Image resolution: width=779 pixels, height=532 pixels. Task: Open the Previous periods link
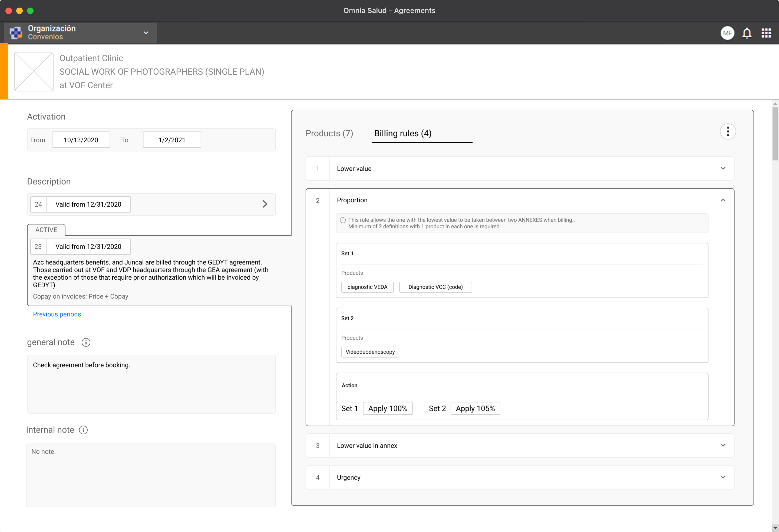[x=57, y=314]
